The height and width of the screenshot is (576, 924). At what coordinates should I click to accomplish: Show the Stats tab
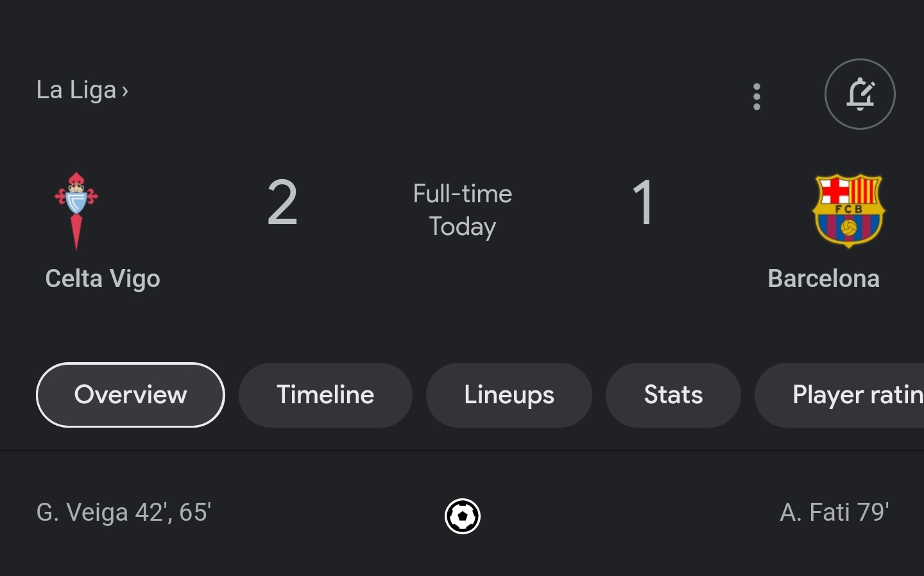(673, 395)
